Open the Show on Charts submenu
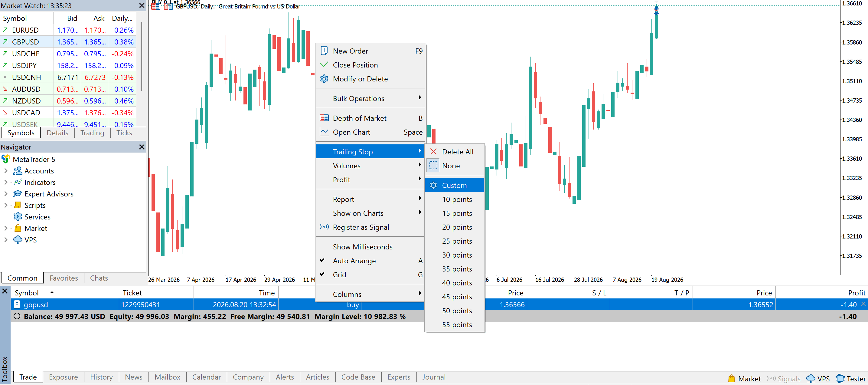The height and width of the screenshot is (385, 868). click(x=370, y=213)
